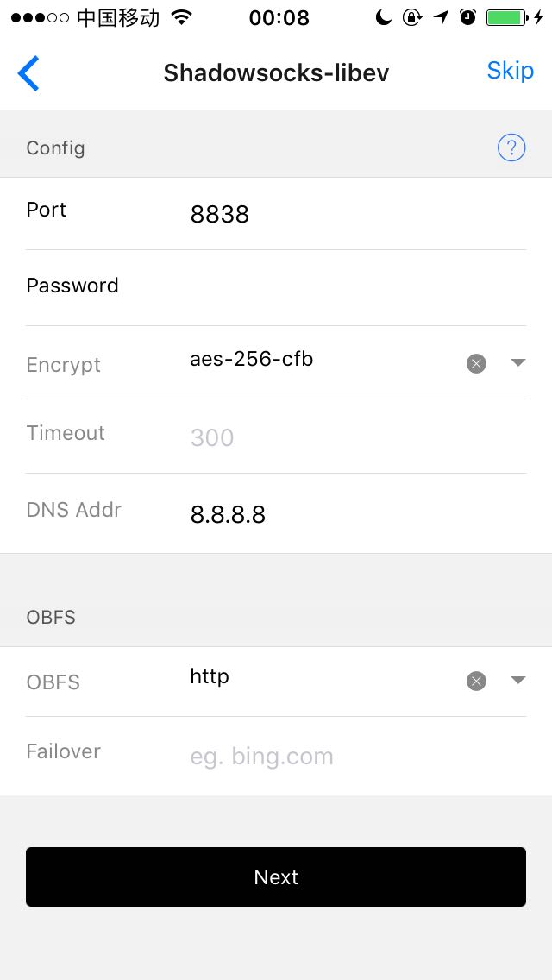Tap the alarm clock status icon
This screenshot has height=980, width=552.
point(468,18)
